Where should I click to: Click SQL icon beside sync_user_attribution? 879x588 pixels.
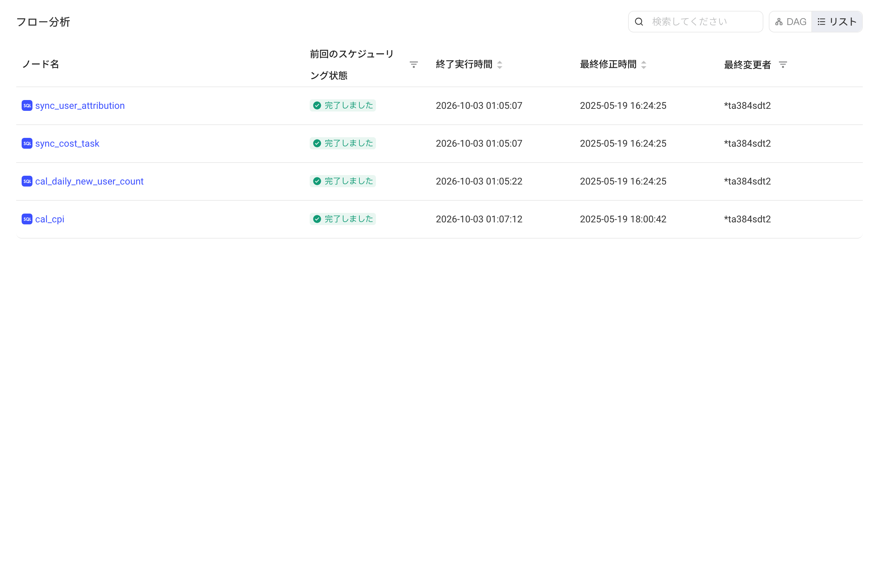(x=27, y=105)
